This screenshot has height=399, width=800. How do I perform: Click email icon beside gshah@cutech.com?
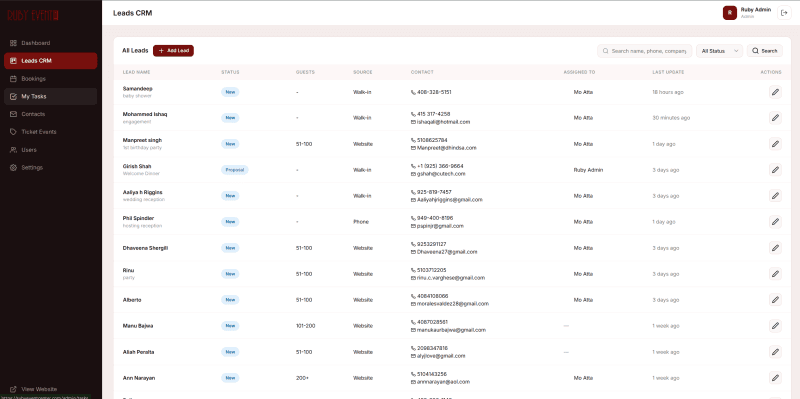point(413,174)
